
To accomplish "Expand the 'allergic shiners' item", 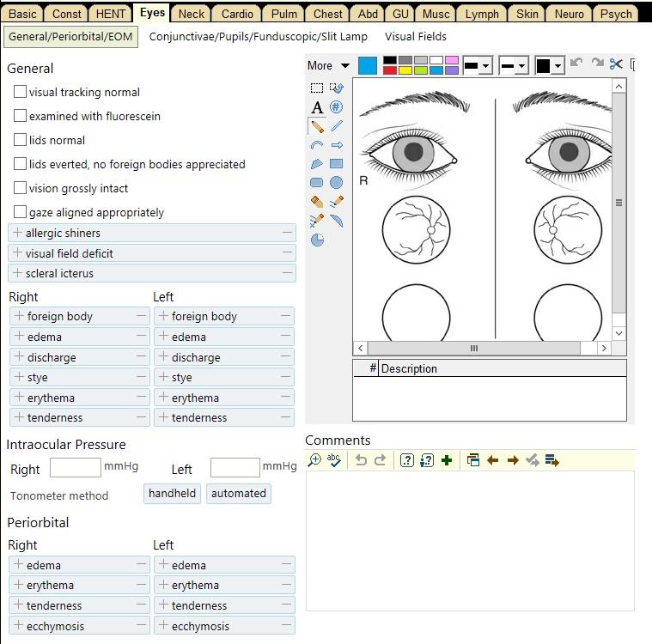I will pos(17,233).
